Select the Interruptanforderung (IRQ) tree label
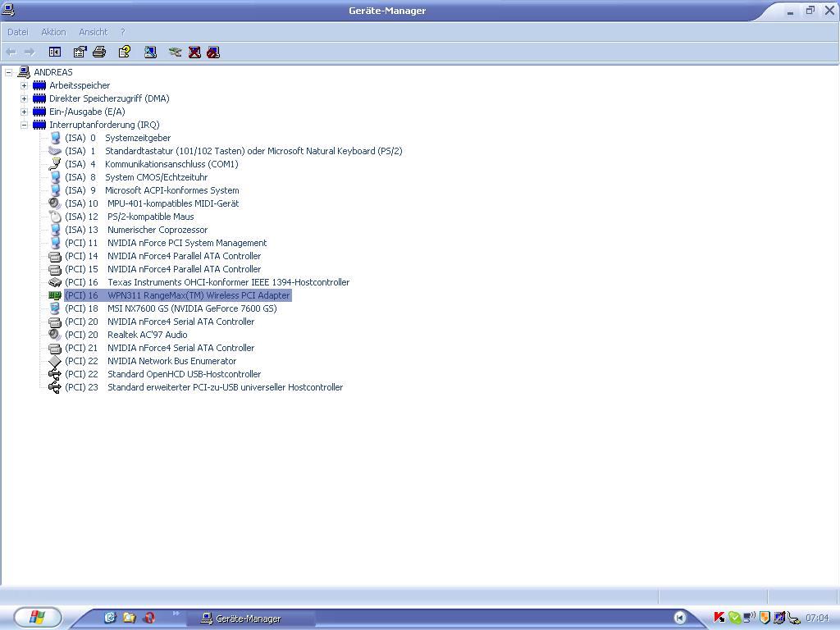 coord(104,125)
